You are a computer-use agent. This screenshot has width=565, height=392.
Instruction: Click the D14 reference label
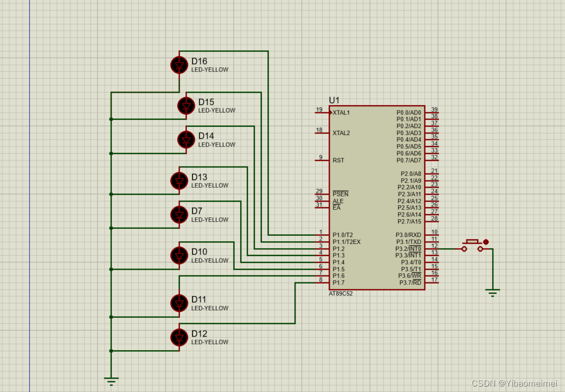[x=206, y=136]
